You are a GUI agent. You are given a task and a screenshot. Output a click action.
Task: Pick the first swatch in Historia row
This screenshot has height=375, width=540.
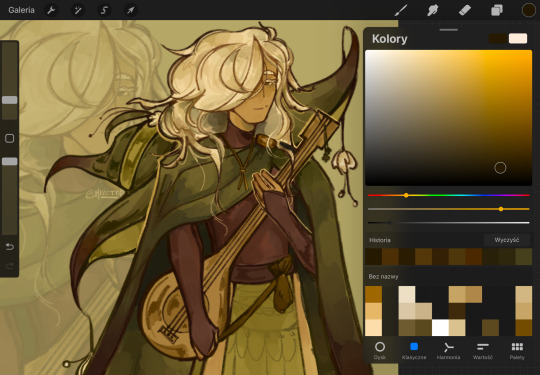373,257
